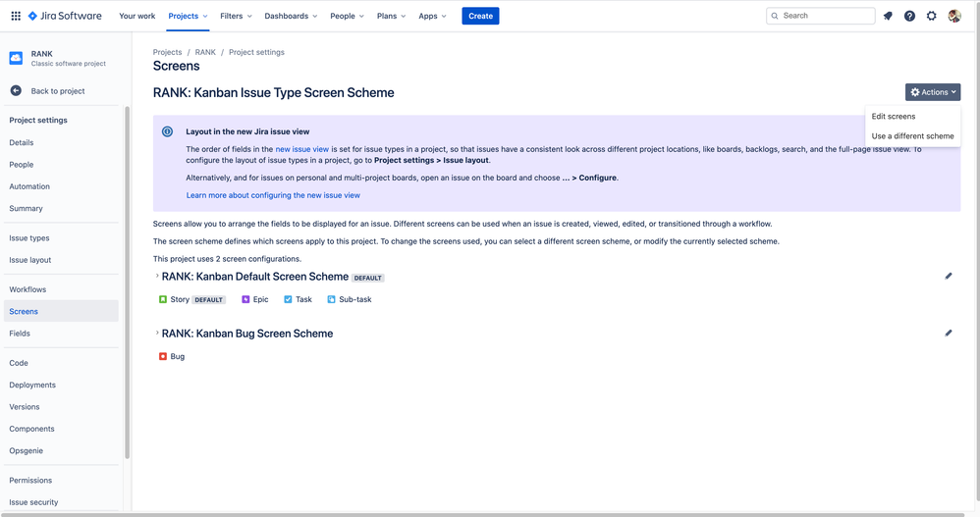Open the app switcher grid icon
980x517 pixels.
(16, 17)
